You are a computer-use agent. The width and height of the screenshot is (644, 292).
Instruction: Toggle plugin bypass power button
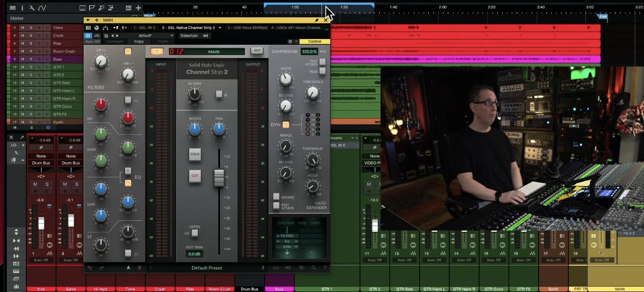point(88,36)
